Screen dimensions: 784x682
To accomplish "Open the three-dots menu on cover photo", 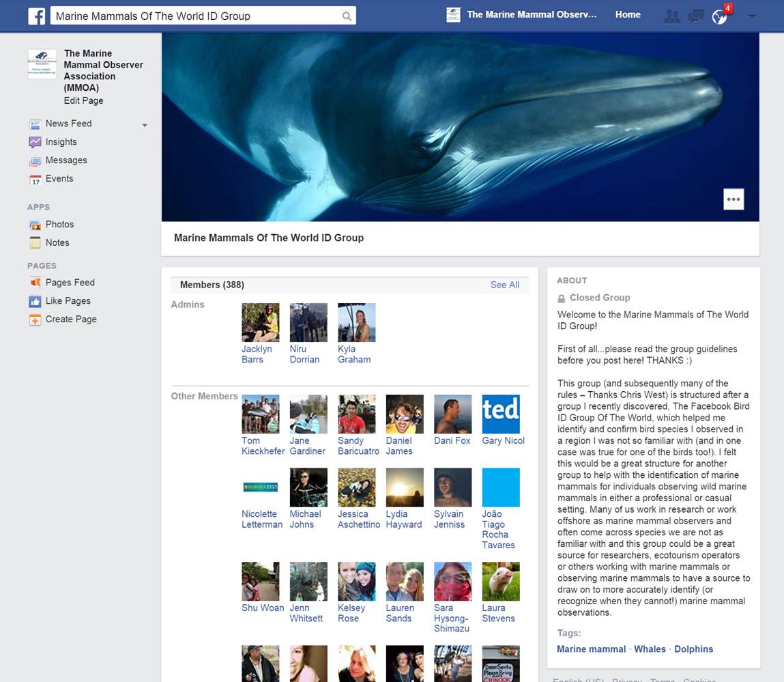I will pos(734,199).
